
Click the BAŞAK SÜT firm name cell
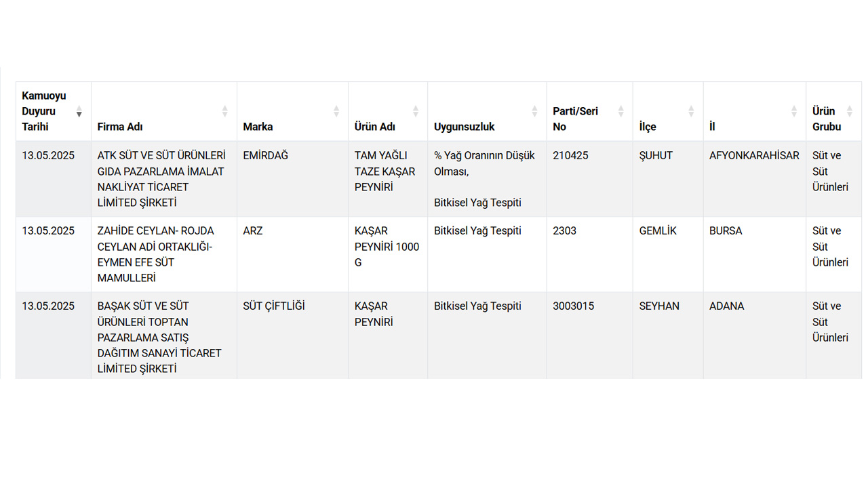[x=159, y=337]
